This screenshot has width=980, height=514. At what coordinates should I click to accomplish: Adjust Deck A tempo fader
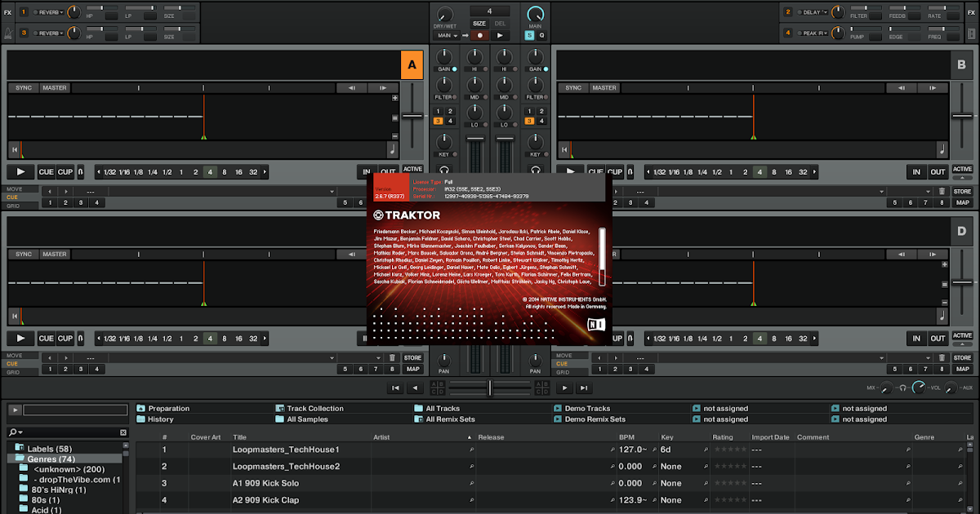[412, 117]
